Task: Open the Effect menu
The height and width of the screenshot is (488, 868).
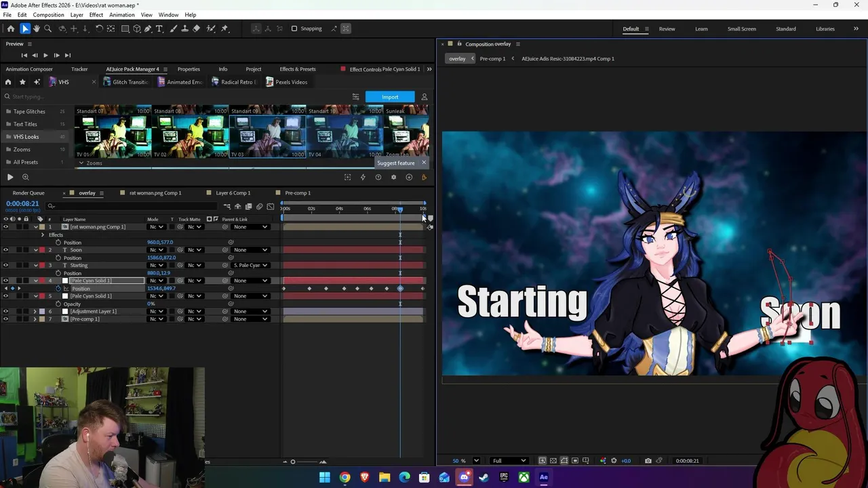Action: [x=96, y=15]
